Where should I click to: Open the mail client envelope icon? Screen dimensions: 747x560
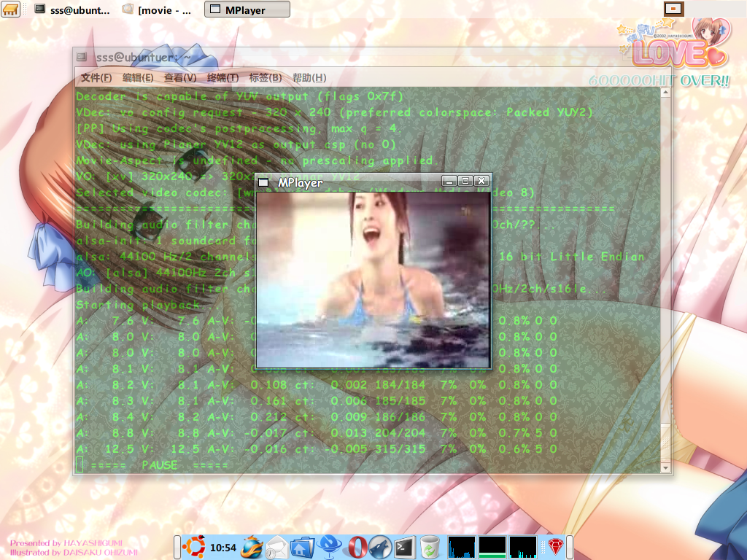click(x=276, y=548)
